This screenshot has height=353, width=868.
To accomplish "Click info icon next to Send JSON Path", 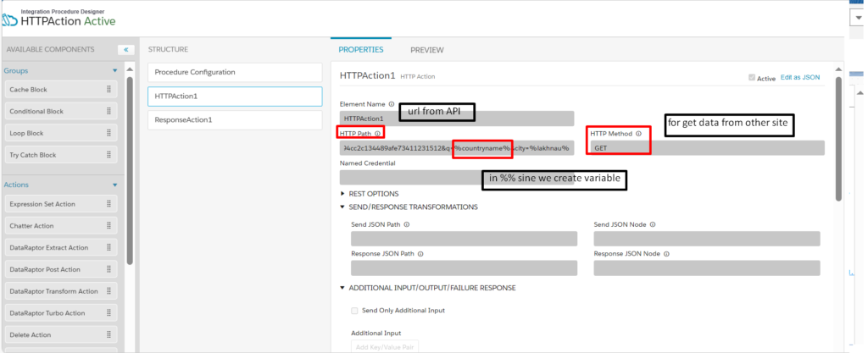I will [x=407, y=225].
